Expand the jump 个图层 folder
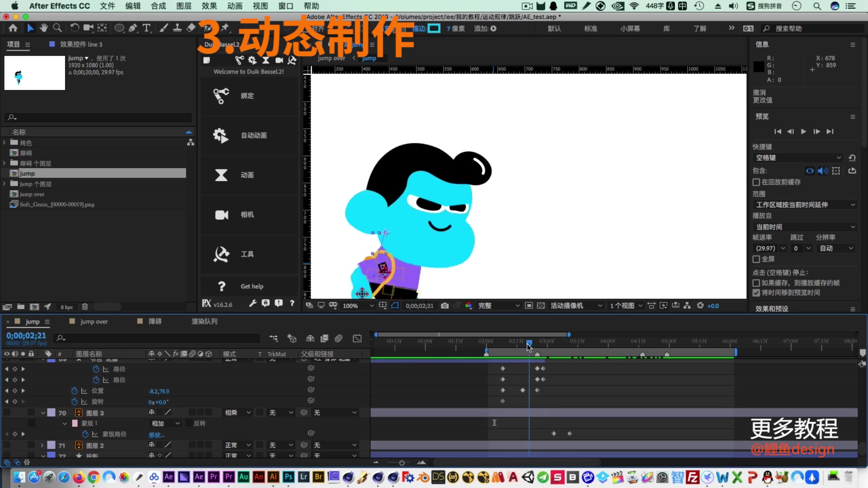This screenshot has width=868, height=488. click(x=4, y=184)
